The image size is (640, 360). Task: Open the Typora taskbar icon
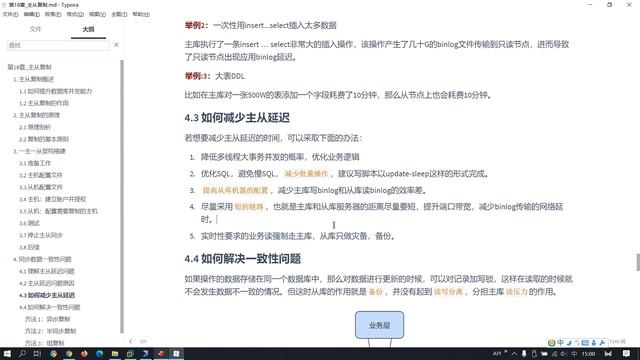[176, 354]
